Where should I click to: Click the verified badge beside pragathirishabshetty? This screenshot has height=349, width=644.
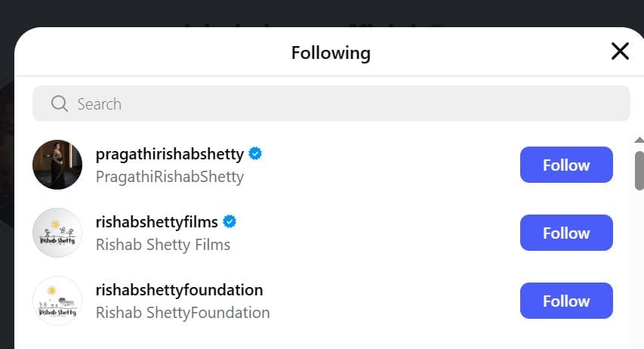pos(256,154)
